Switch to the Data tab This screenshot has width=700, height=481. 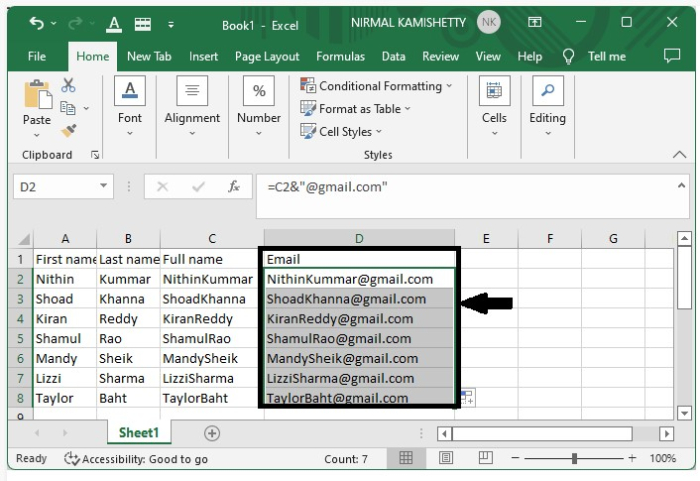tap(393, 56)
